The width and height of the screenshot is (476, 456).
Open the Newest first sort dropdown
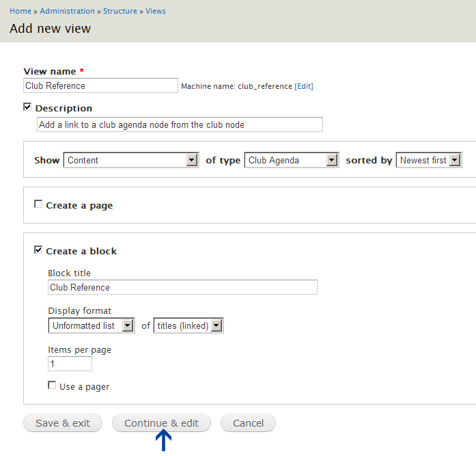(429, 160)
